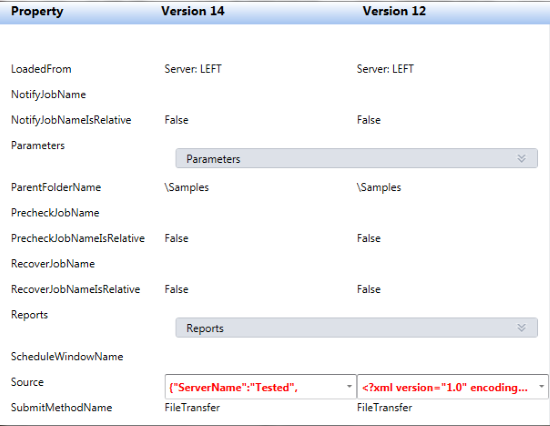Click the Property column header
The height and width of the screenshot is (426, 550).
[x=37, y=11]
